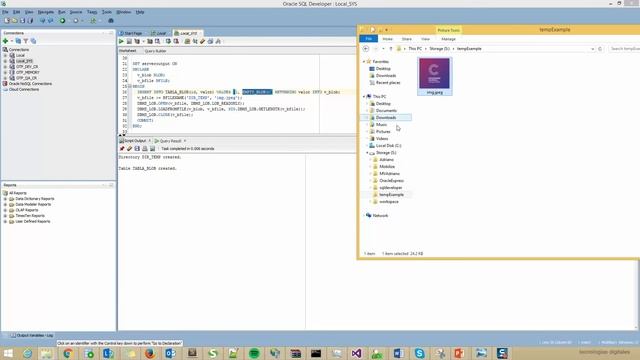Viewport: 640px width, 360px height.
Task: Click the green Run icon in main toolbar
Action: [62, 20]
